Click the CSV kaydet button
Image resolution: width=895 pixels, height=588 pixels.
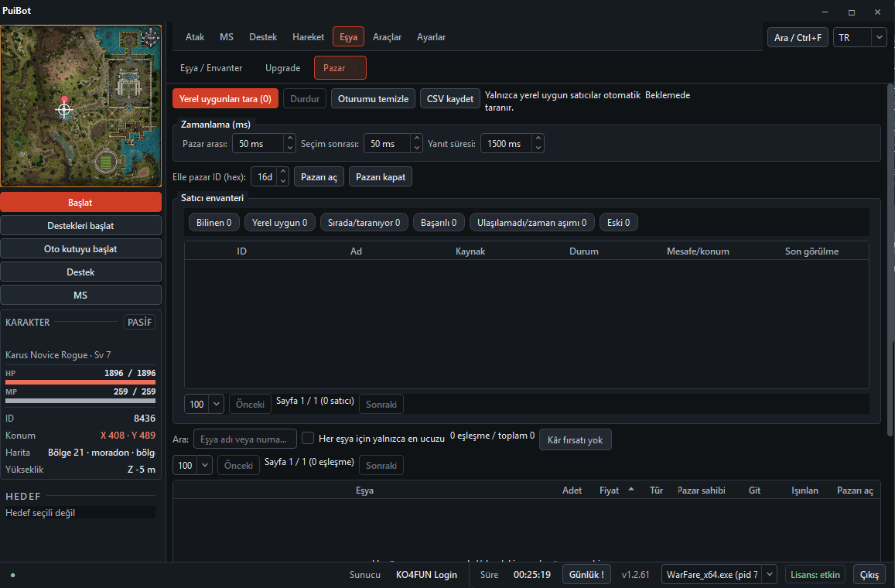[x=450, y=99]
